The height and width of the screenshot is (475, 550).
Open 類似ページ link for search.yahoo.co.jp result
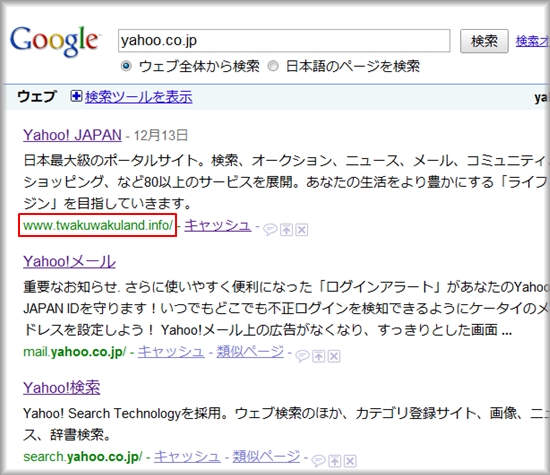[266, 456]
